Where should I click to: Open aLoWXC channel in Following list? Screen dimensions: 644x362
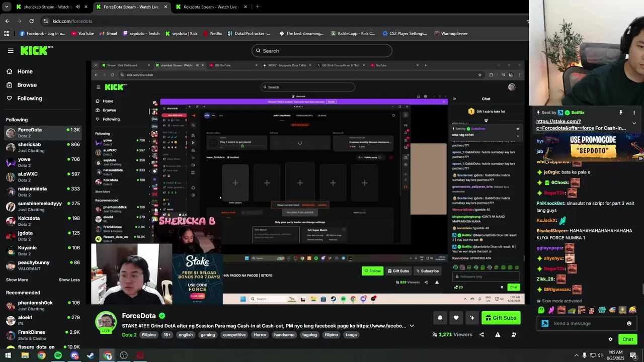coord(42,177)
